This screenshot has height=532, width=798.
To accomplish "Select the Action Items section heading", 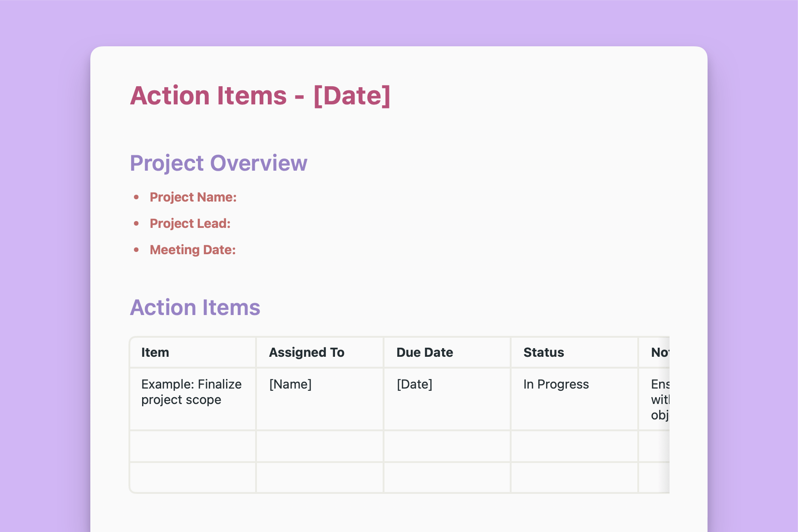I will [x=195, y=307].
